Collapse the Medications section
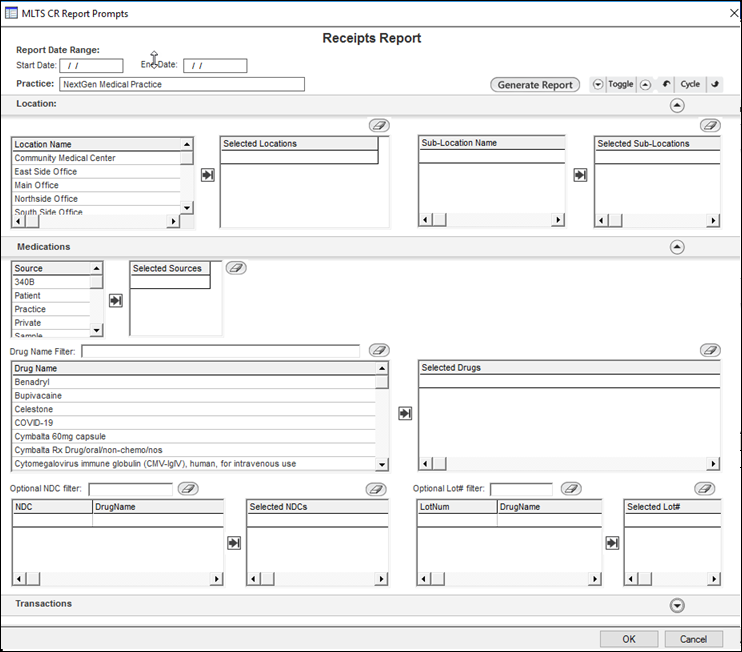742x652 pixels. click(x=677, y=247)
